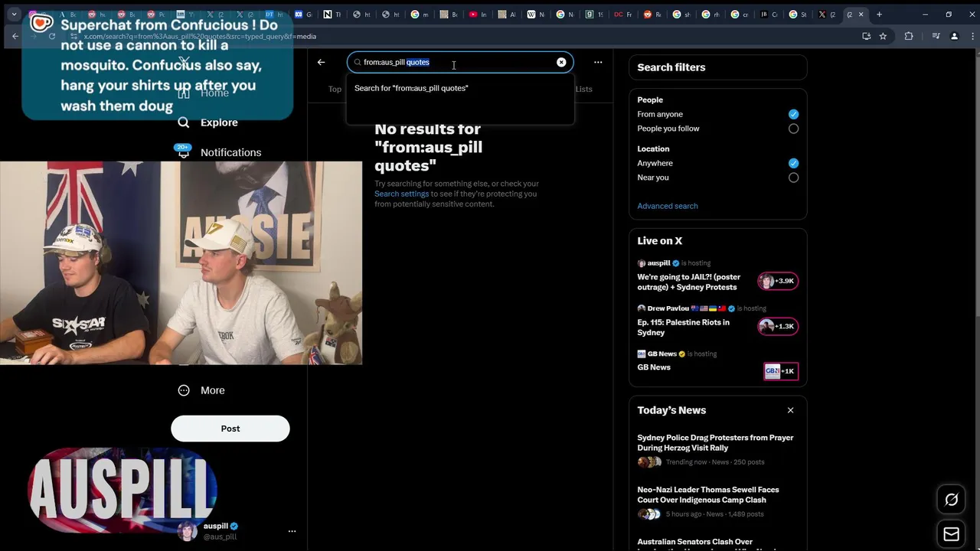
Task: Click the Post button
Action: (230, 429)
